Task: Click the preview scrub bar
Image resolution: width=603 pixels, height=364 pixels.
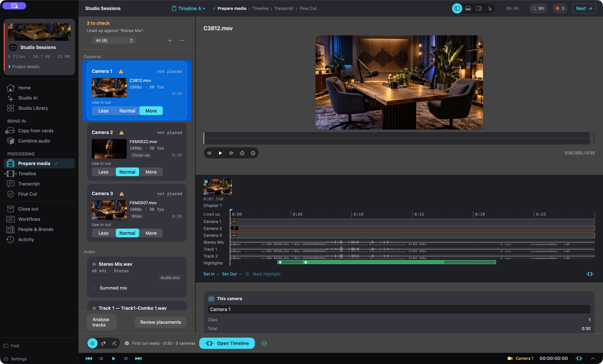Action: tap(397, 138)
